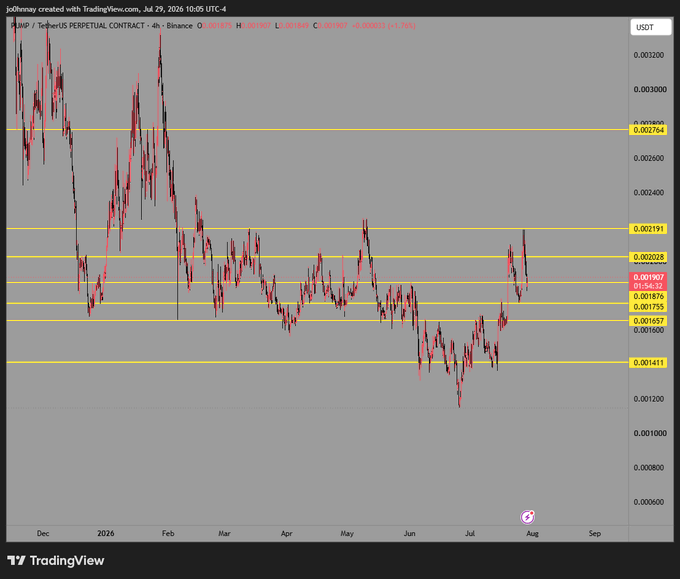
Task: Click the 0.001200 price scale value
Action: pyautogui.click(x=648, y=399)
